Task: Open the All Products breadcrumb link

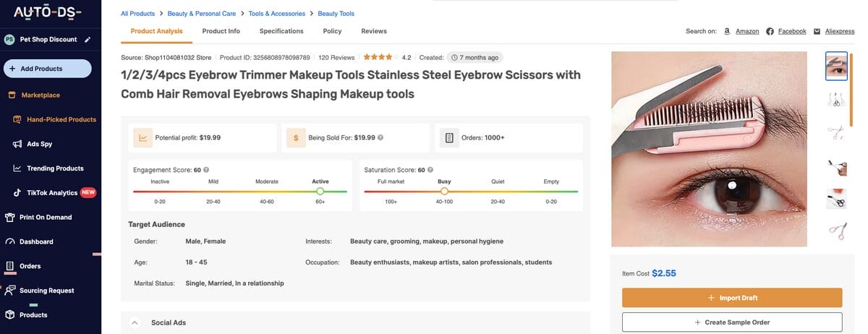Action: coord(137,13)
